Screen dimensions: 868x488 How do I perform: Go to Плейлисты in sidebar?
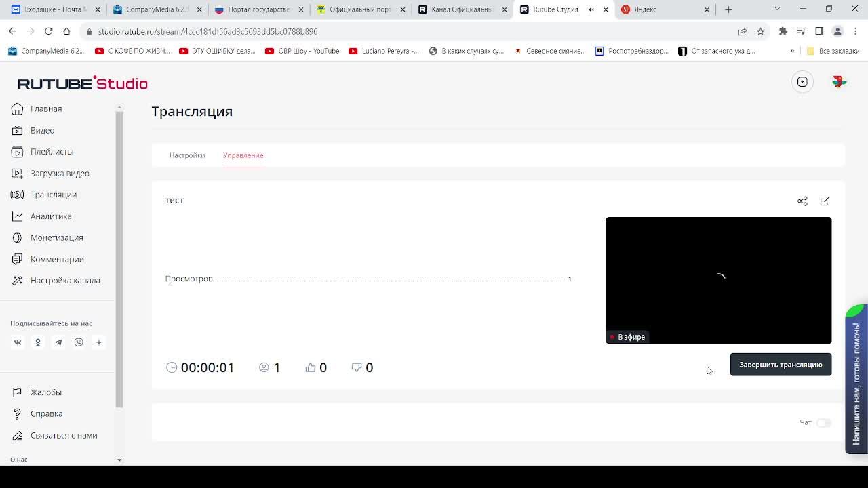coord(52,152)
